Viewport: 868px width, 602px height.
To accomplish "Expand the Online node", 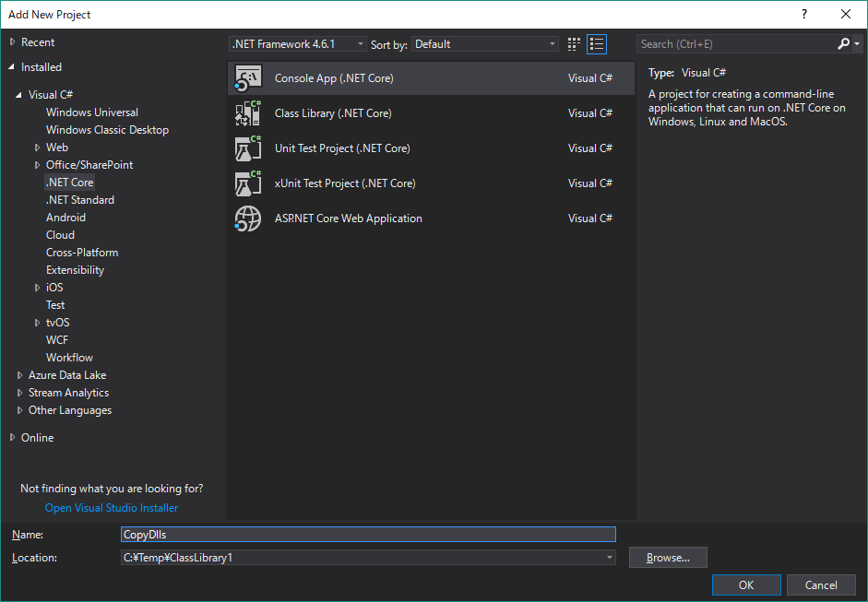I will coord(12,438).
